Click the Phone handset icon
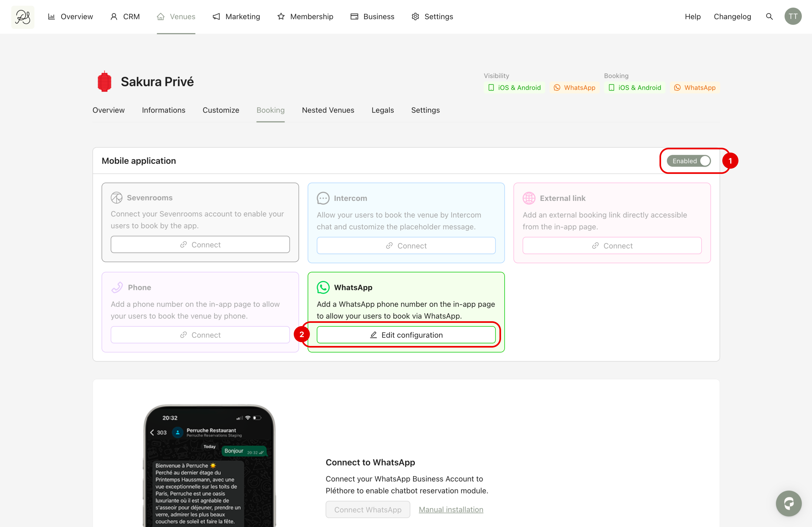 pyautogui.click(x=117, y=287)
